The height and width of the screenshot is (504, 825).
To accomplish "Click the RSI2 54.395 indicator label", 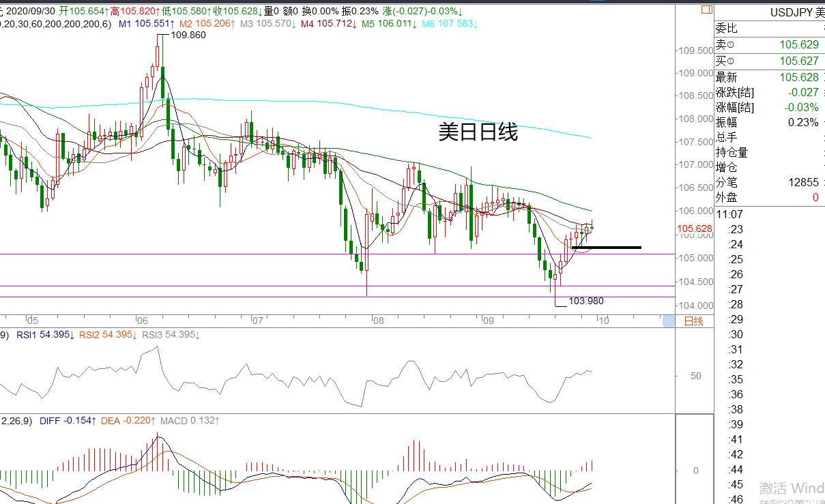I will pos(109,335).
